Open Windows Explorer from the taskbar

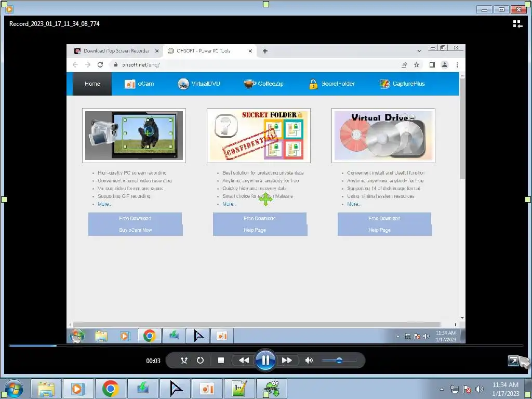click(x=46, y=389)
